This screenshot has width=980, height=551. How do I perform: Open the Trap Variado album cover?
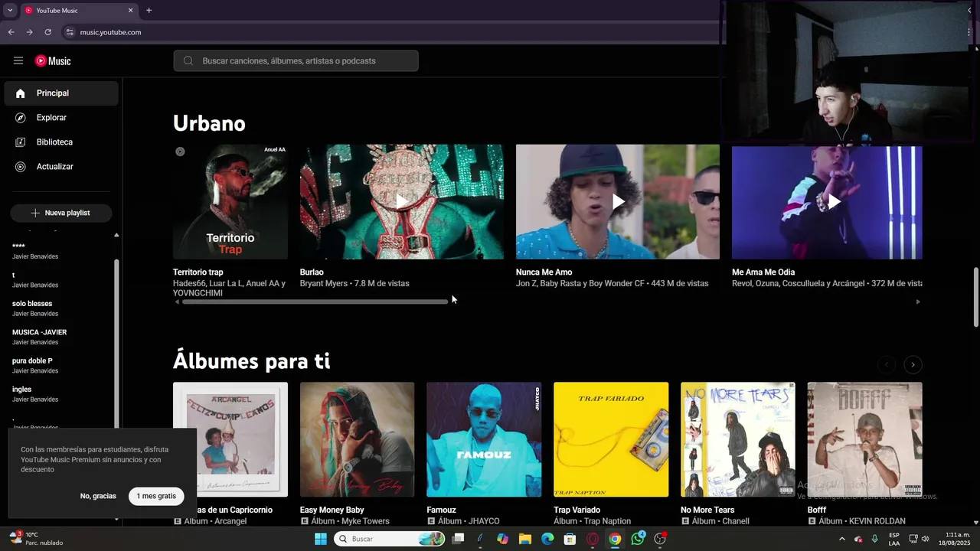coord(611,439)
